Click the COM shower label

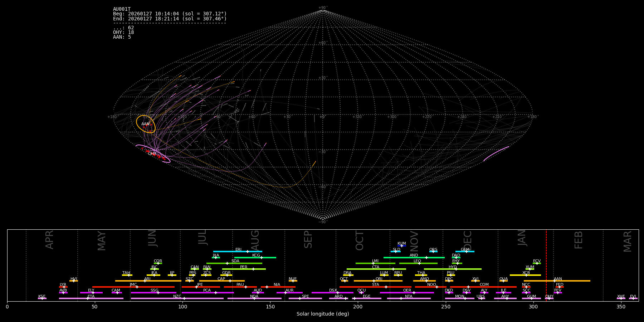(x=484, y=285)
